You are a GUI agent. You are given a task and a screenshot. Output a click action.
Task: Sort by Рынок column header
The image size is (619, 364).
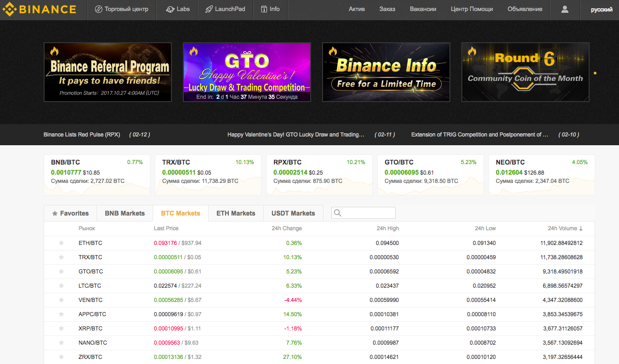click(87, 228)
